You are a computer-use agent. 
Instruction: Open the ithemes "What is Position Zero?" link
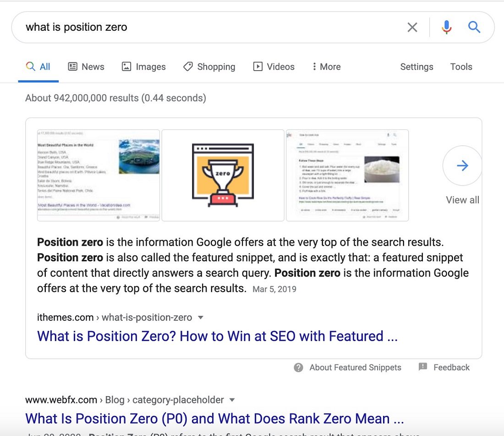pos(217,337)
